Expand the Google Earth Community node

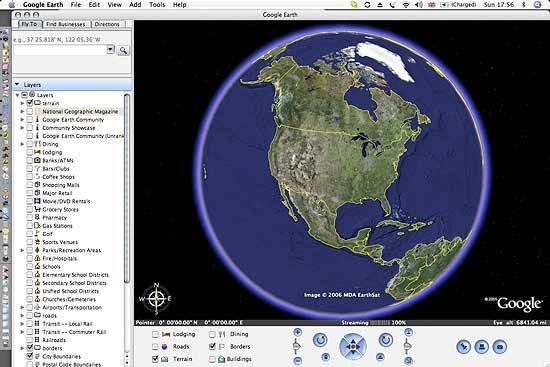point(22,120)
